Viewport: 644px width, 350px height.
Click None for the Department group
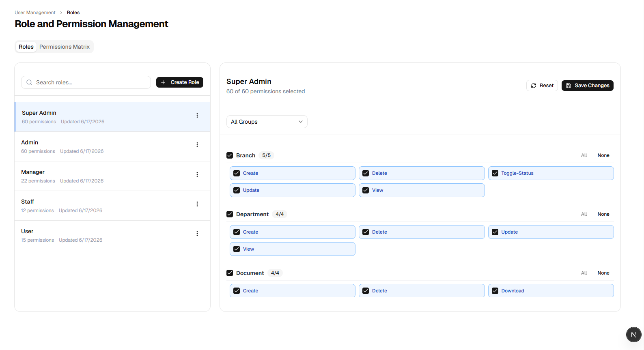click(603, 214)
